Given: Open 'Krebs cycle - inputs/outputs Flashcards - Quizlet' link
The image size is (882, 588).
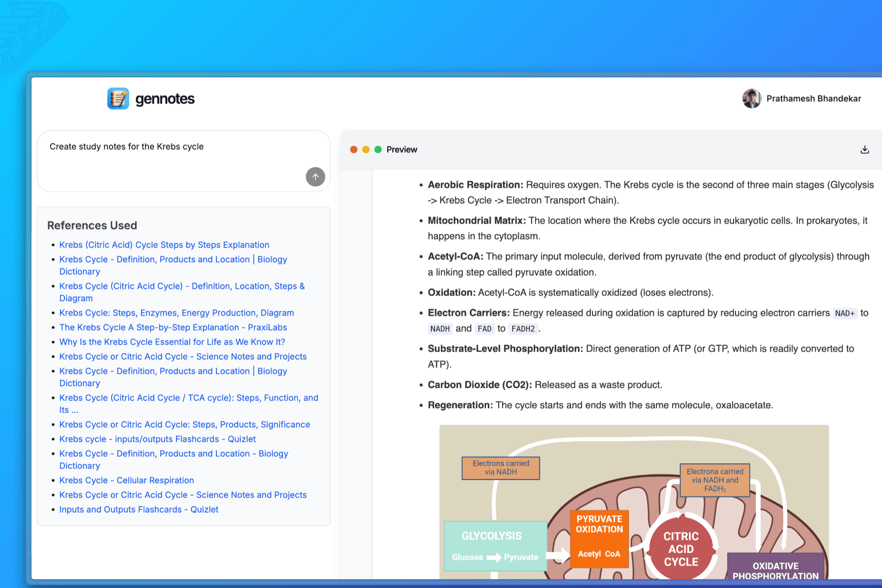Looking at the screenshot, I should pyautogui.click(x=158, y=440).
